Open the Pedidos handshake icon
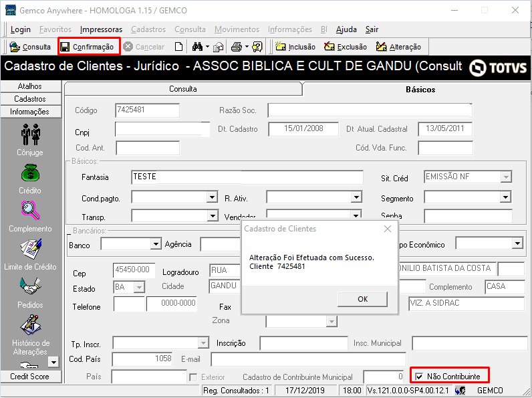 click(x=30, y=286)
